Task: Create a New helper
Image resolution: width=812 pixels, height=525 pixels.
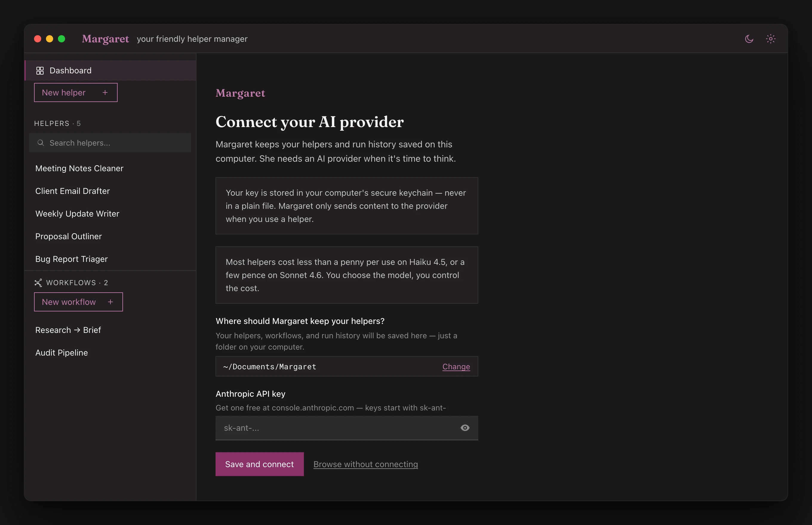Action: [76, 92]
